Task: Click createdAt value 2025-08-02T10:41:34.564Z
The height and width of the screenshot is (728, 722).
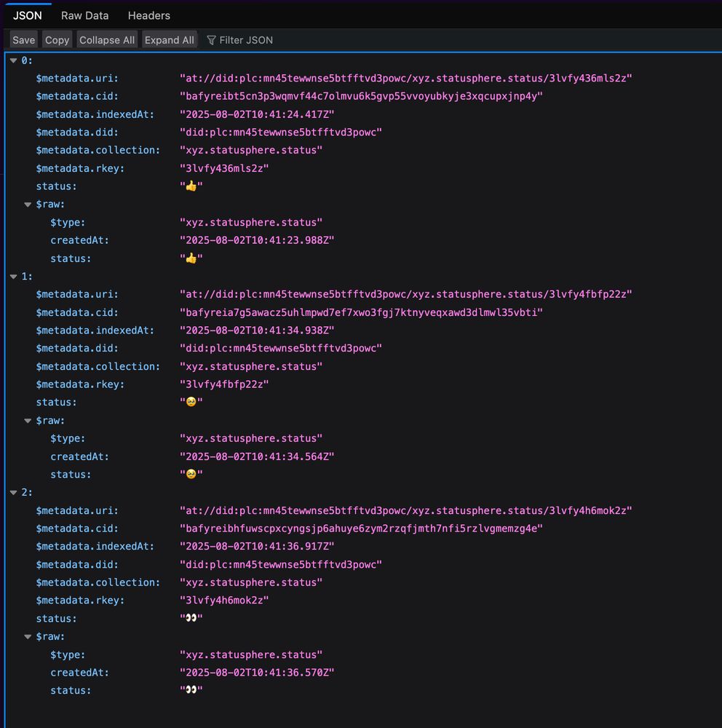Action: [x=257, y=457]
